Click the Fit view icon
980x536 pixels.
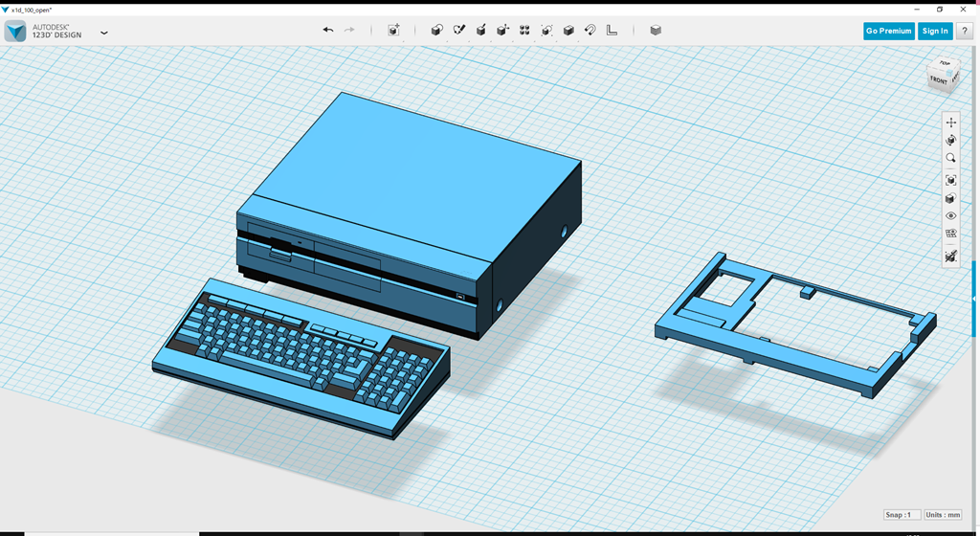click(950, 180)
